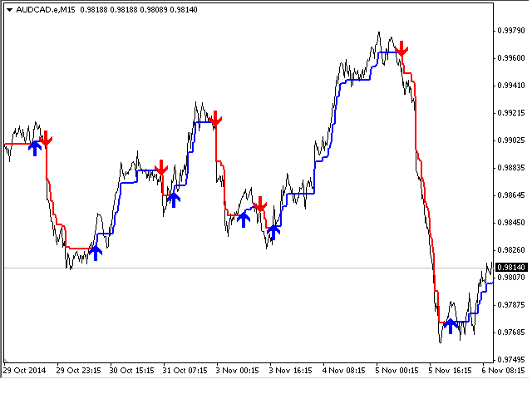Viewport: 532px width, 399px height.
Task: Click the 29 Oct 2014 date label
Action: point(24,371)
